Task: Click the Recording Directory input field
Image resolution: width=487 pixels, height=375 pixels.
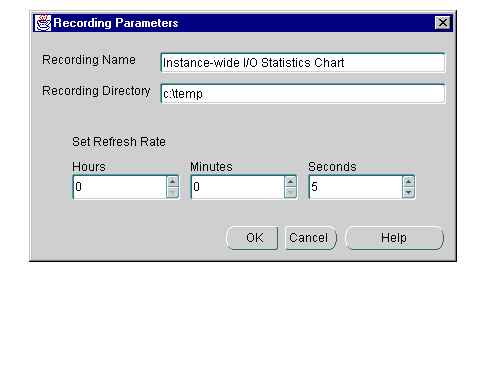Action: click(303, 94)
